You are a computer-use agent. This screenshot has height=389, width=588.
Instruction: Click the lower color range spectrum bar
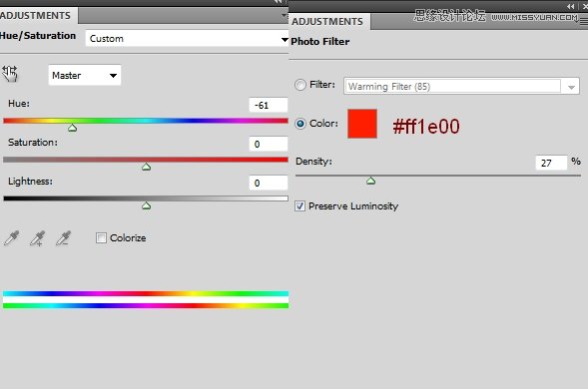click(x=146, y=306)
